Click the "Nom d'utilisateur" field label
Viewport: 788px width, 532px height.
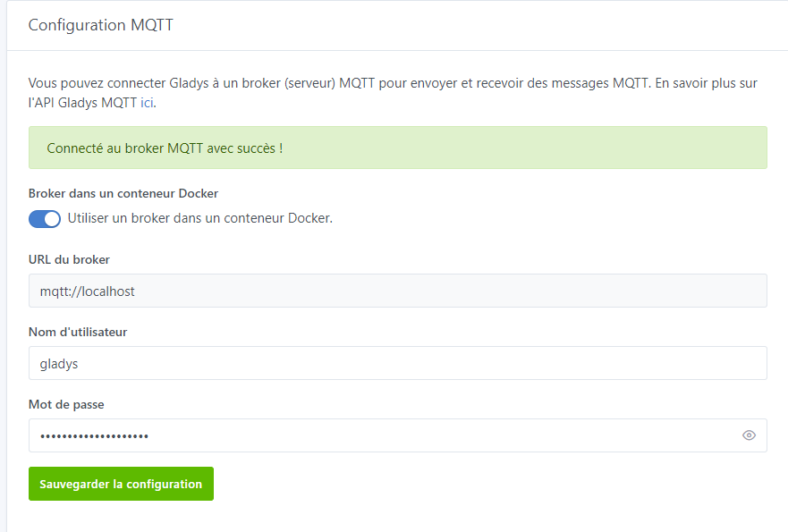[78, 333]
